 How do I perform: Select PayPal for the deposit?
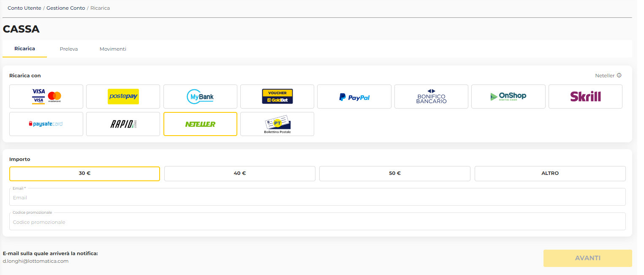click(x=354, y=96)
